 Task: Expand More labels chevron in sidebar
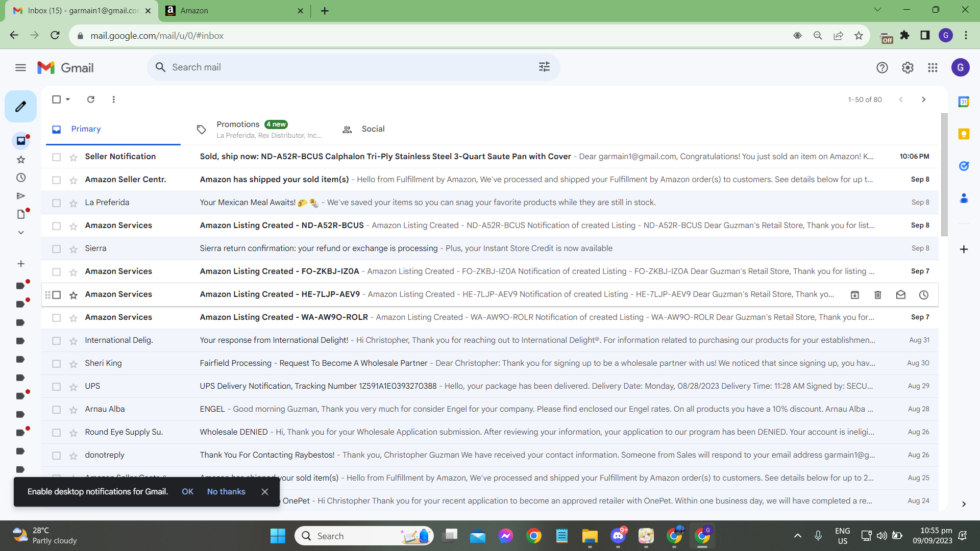(x=21, y=232)
